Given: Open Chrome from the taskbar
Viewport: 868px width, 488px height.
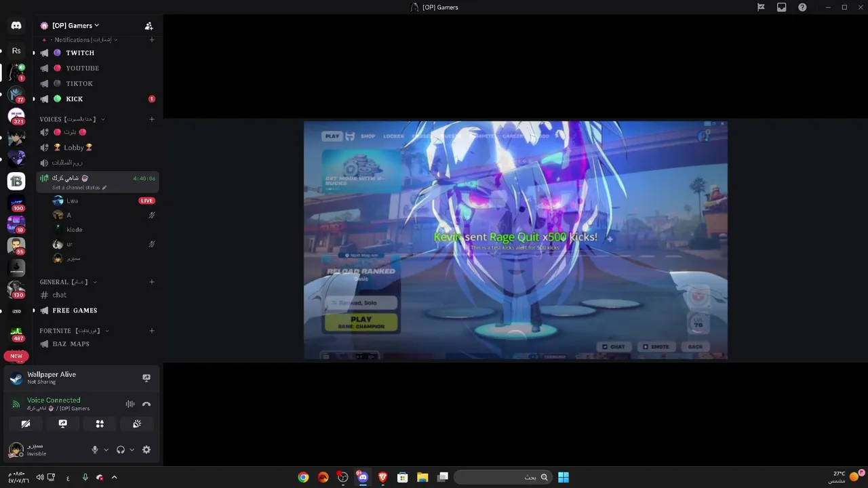Looking at the screenshot, I should 303,477.
